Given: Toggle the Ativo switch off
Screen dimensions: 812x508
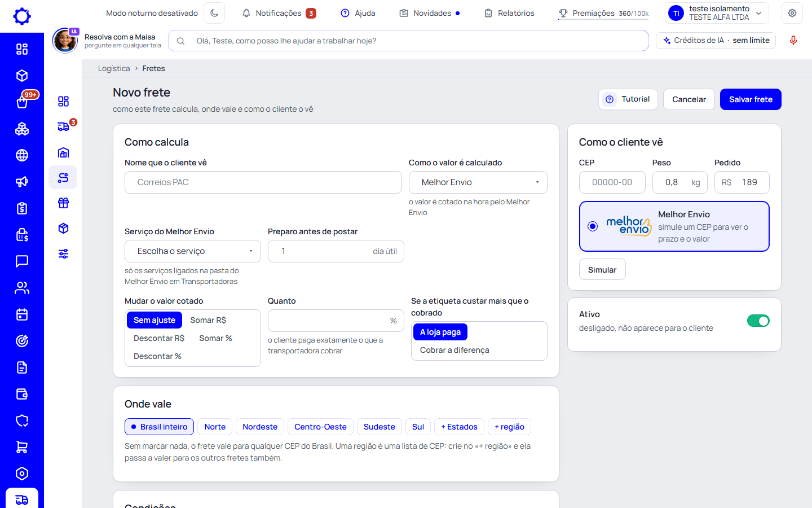Looking at the screenshot, I should (758, 321).
